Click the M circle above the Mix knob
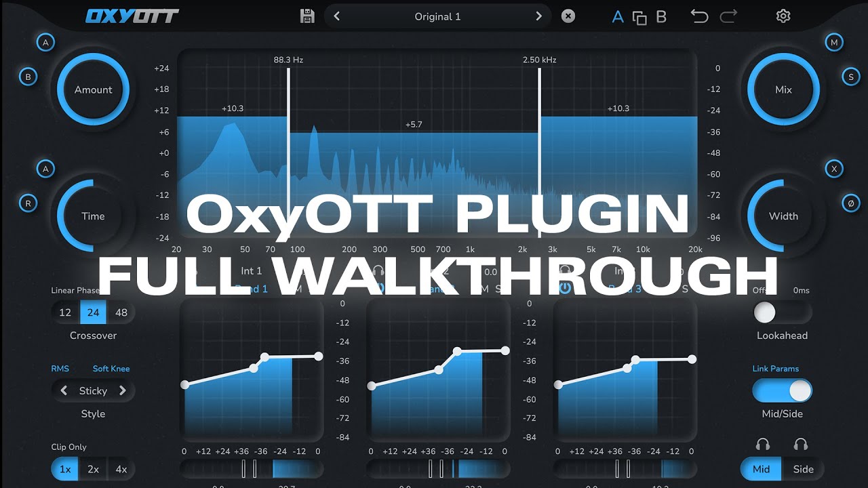 pyautogui.click(x=834, y=43)
